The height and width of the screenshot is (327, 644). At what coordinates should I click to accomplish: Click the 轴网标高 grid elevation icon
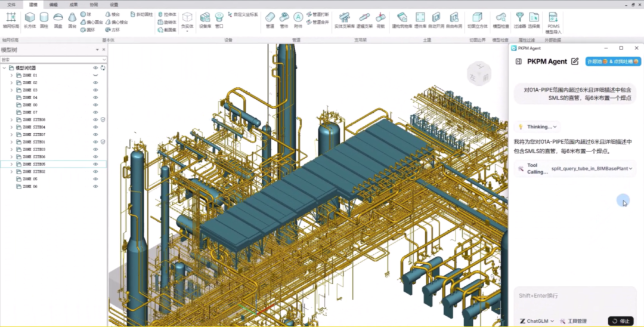click(x=11, y=20)
